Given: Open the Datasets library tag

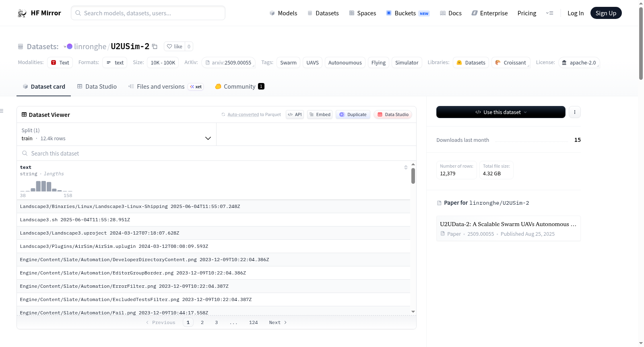Looking at the screenshot, I should coord(471,62).
